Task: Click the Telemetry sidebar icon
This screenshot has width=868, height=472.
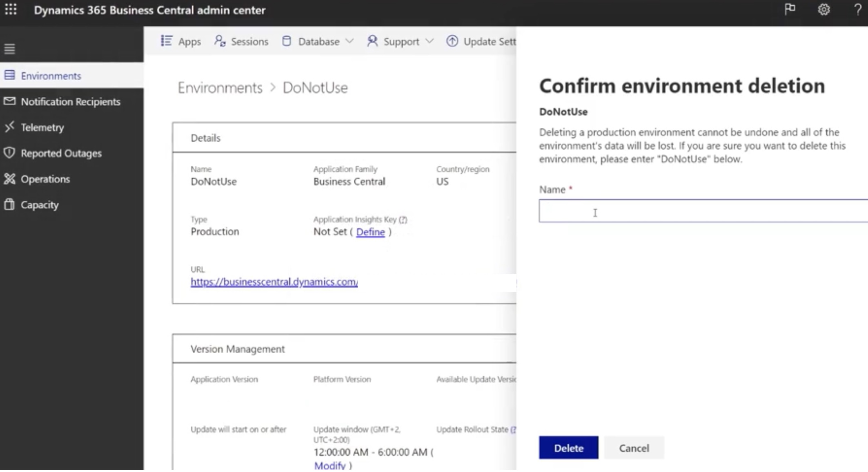Action: pos(9,127)
